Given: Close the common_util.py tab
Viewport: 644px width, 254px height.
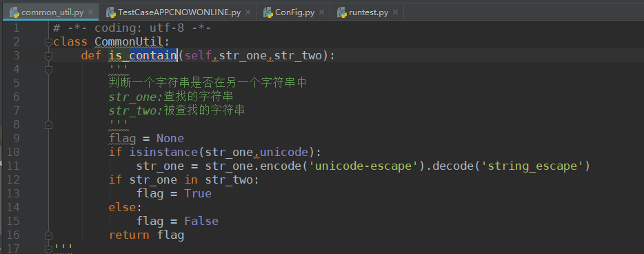Looking at the screenshot, I should point(91,12).
